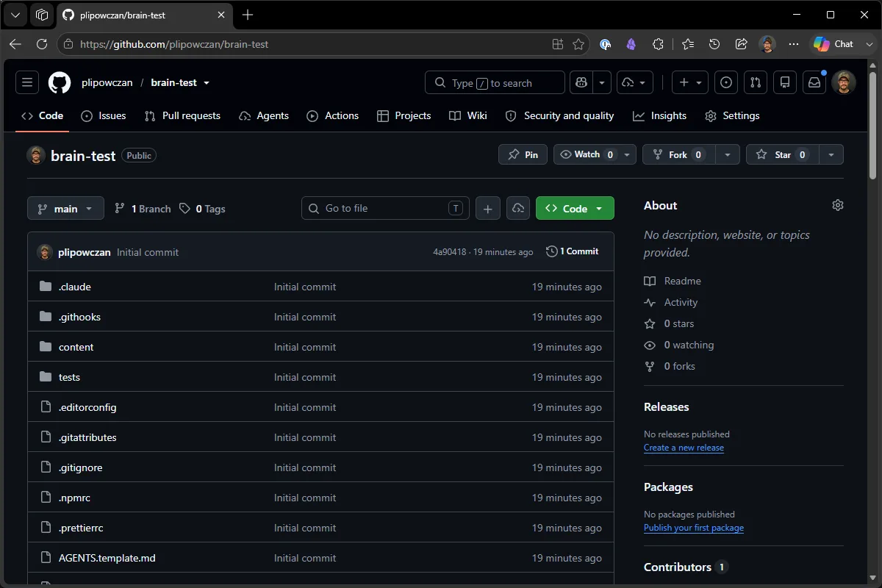The width and height of the screenshot is (882, 588).
Task: Go to the GitHub homepage via the Octocat logo
Action: coord(60,82)
